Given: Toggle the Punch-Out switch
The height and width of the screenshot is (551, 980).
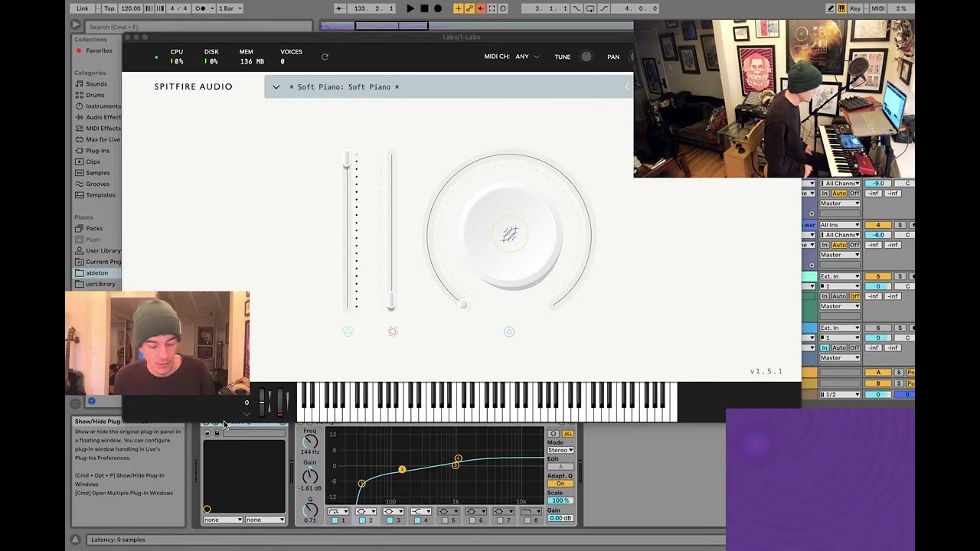Looking at the screenshot, I should [x=604, y=8].
